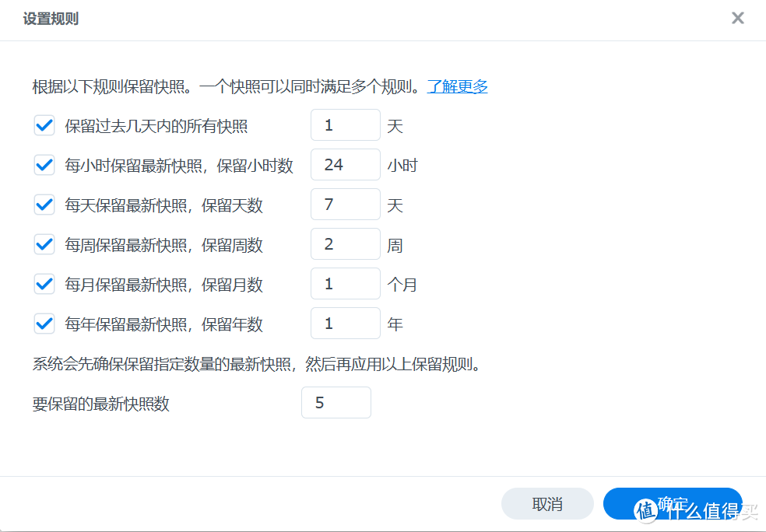Screen dimensions: 766x532
Task: Click the latest snapshots count field showing 5
Action: (x=336, y=402)
